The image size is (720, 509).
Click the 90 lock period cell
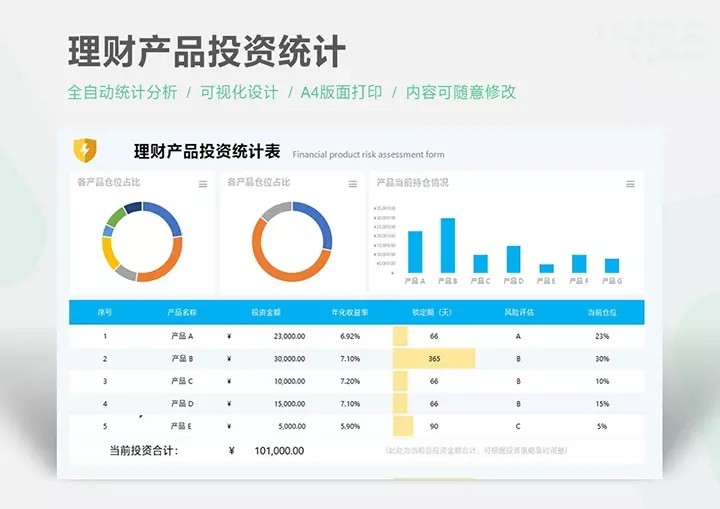pyautogui.click(x=434, y=426)
